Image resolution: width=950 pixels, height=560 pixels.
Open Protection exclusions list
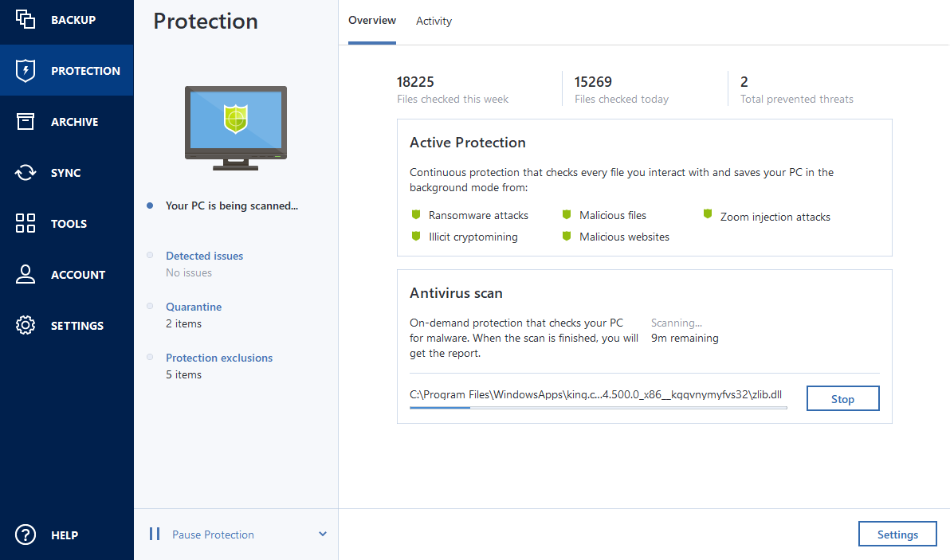click(218, 358)
